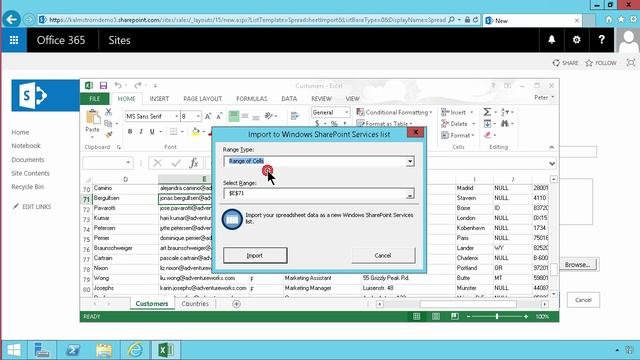
Task: Open Recycle Bin link
Action: click(27, 187)
